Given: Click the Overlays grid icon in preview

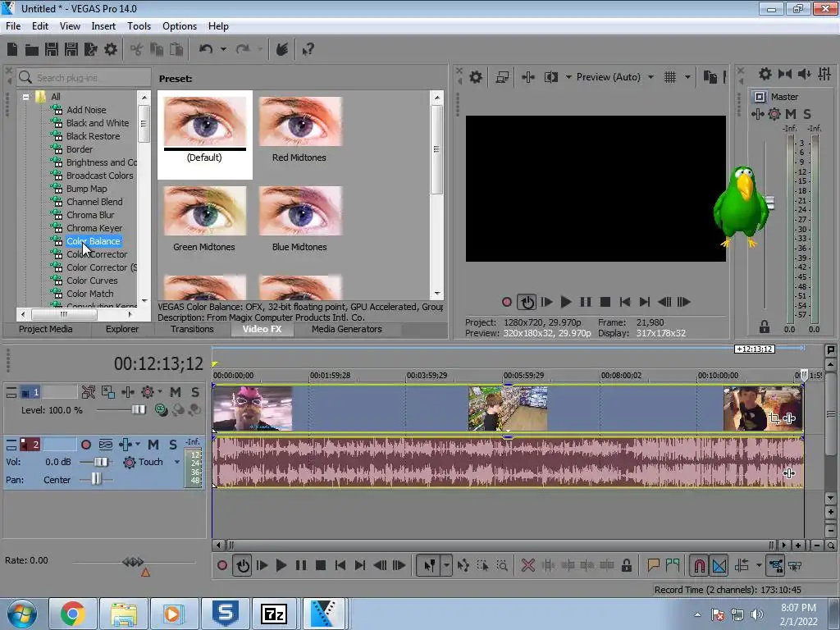Looking at the screenshot, I should (670, 77).
